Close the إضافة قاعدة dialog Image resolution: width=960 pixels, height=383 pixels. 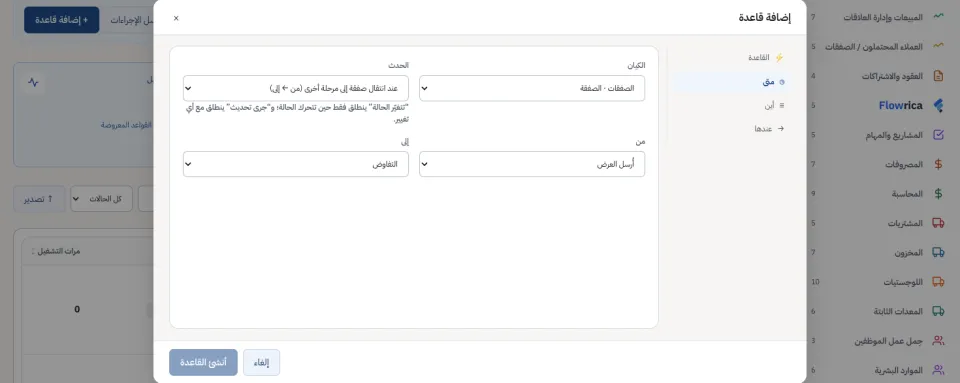pos(176,18)
